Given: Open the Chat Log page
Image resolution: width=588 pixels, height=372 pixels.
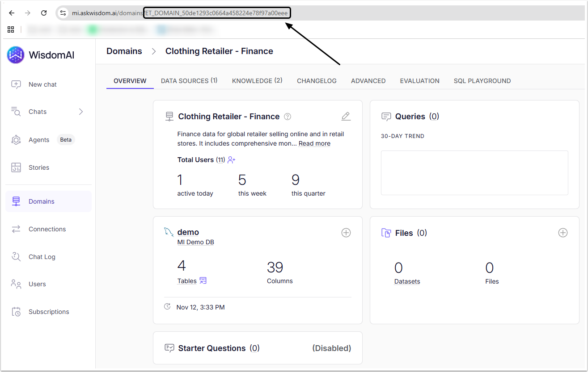Looking at the screenshot, I should tap(42, 257).
